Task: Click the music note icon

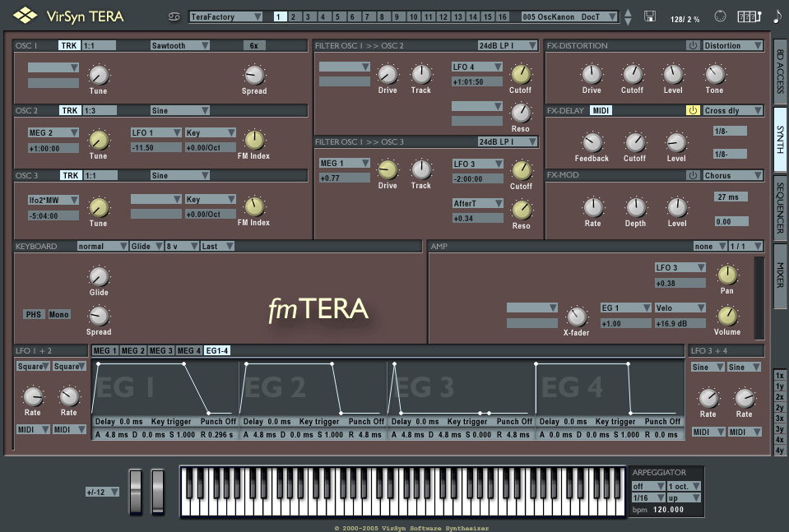Action: click(777, 16)
